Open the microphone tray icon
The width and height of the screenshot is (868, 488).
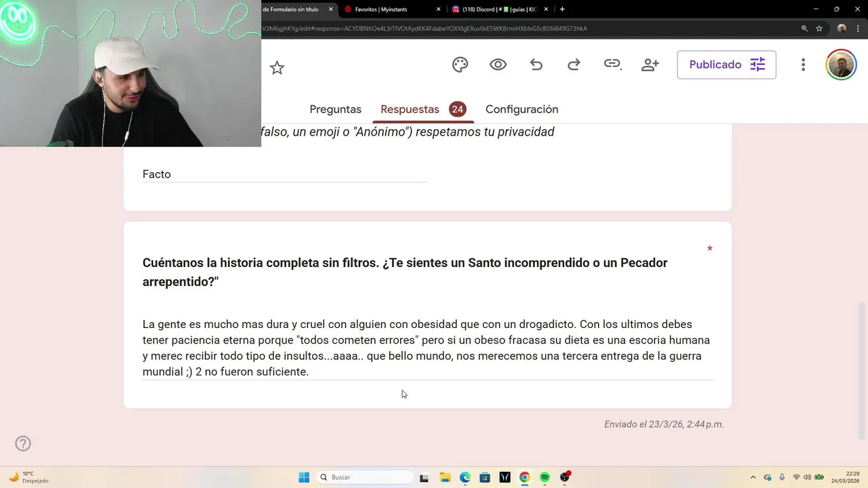pyautogui.click(x=782, y=477)
